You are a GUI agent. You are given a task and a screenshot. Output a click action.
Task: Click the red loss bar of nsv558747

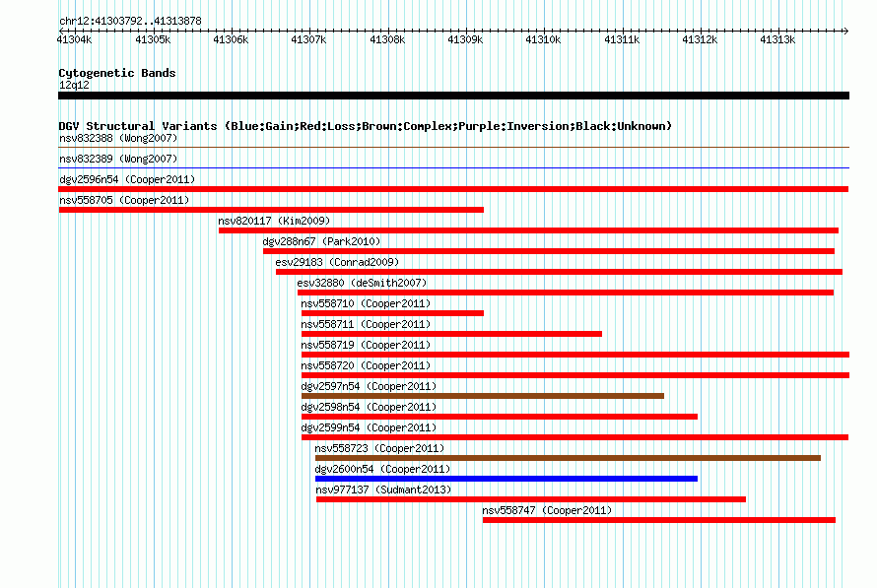[659, 520]
